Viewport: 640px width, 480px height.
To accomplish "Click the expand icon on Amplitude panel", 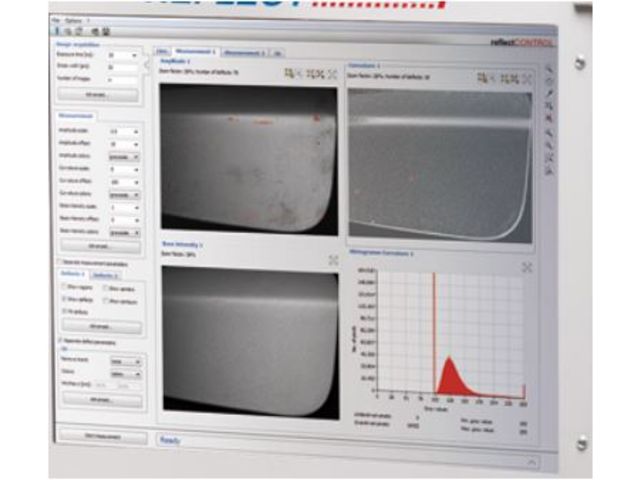I will pos(331,74).
